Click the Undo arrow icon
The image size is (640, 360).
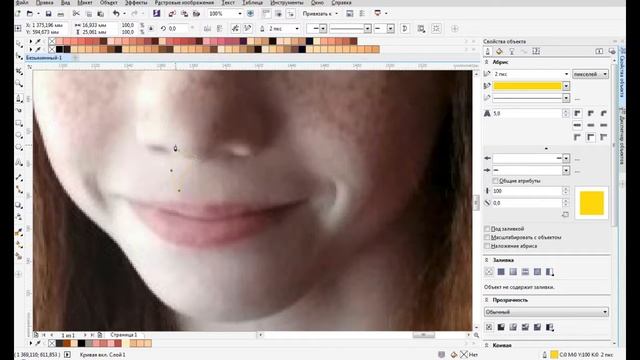click(x=116, y=14)
